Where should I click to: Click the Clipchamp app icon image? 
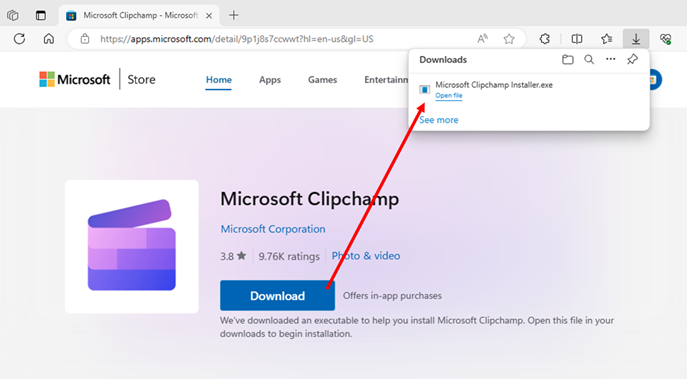click(132, 246)
